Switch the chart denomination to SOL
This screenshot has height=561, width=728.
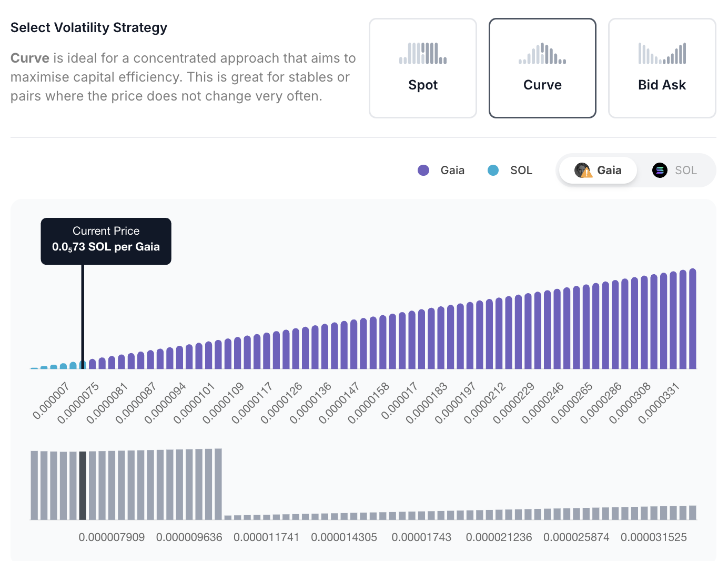pos(675,170)
